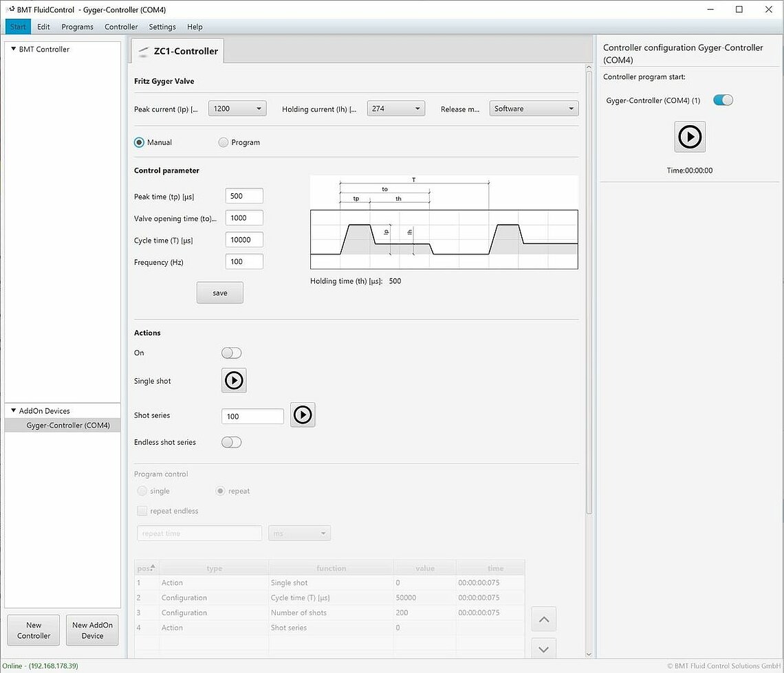784x673 pixels.
Task: Open the Programs menu
Action: pyautogui.click(x=77, y=27)
